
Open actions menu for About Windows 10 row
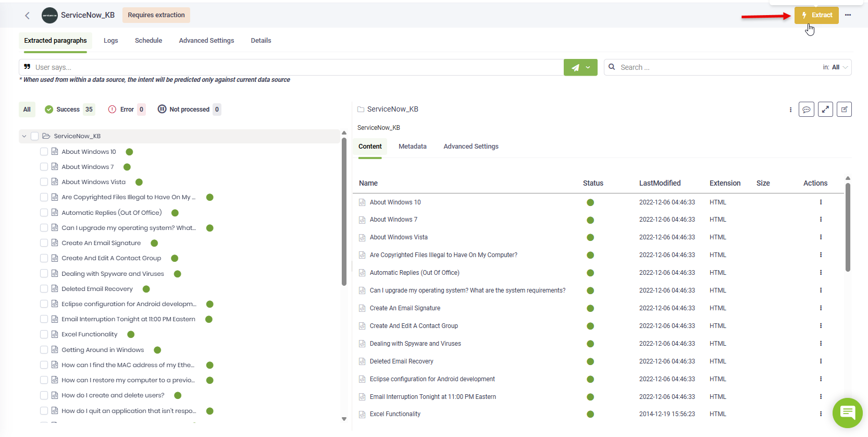(821, 202)
